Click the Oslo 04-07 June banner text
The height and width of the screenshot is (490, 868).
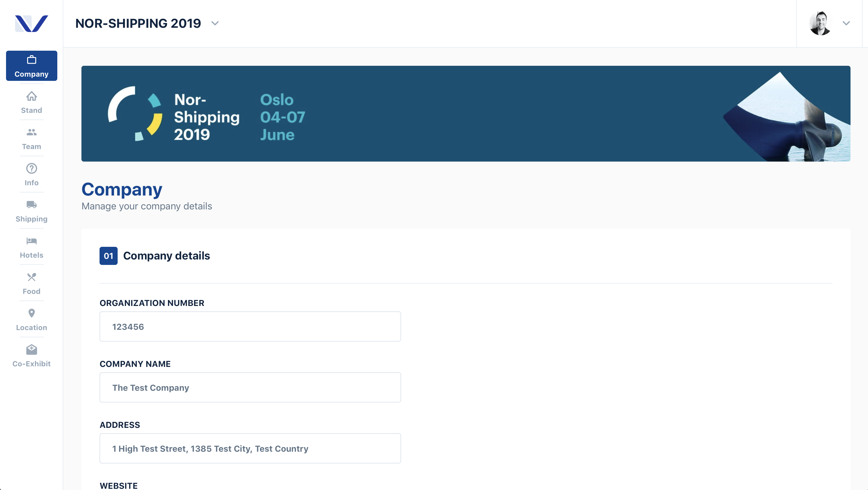click(x=282, y=117)
